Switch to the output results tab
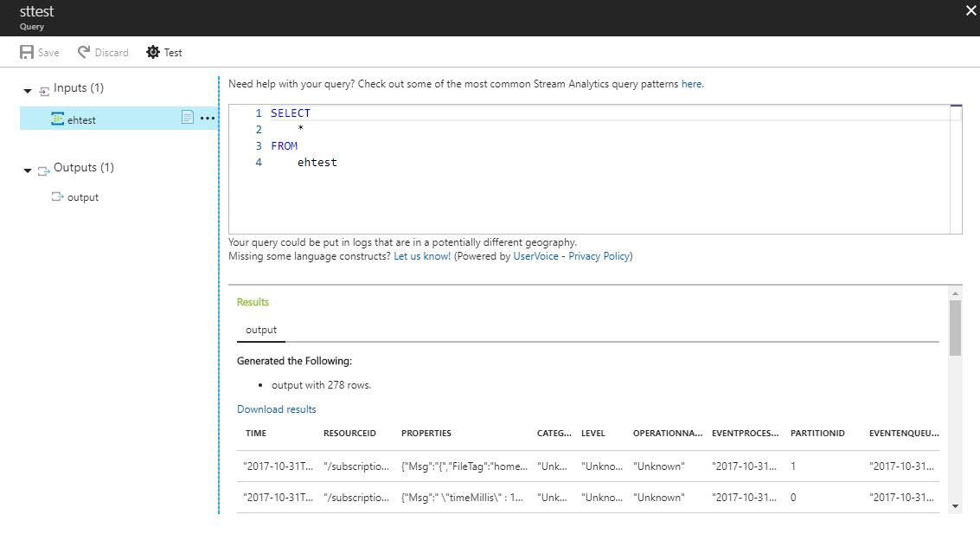The image size is (980, 534). (x=261, y=330)
